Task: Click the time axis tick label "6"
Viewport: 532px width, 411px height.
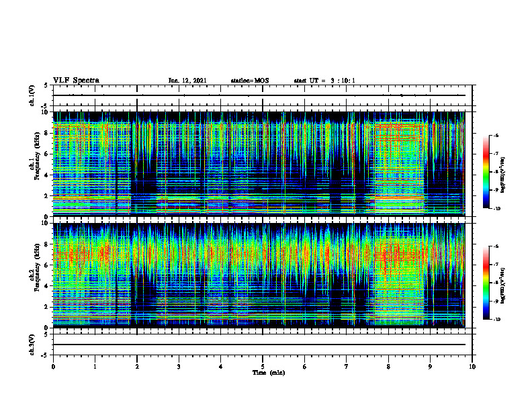Action: pos(304,367)
